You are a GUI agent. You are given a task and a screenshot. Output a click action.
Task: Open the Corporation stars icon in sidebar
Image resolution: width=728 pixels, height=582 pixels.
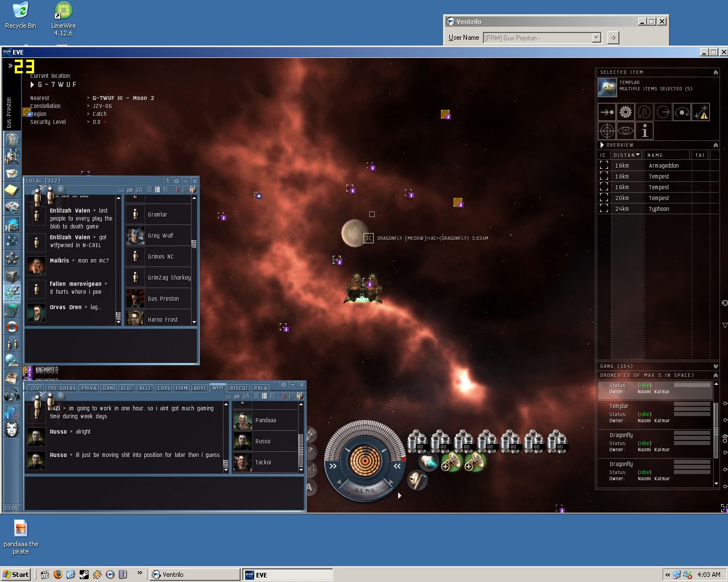pyautogui.click(x=12, y=259)
